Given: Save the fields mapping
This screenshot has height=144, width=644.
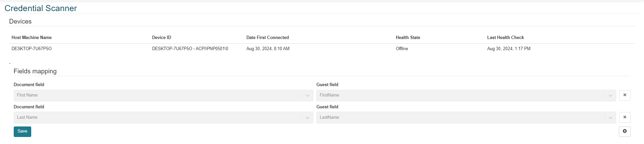Looking at the screenshot, I should click(22, 132).
